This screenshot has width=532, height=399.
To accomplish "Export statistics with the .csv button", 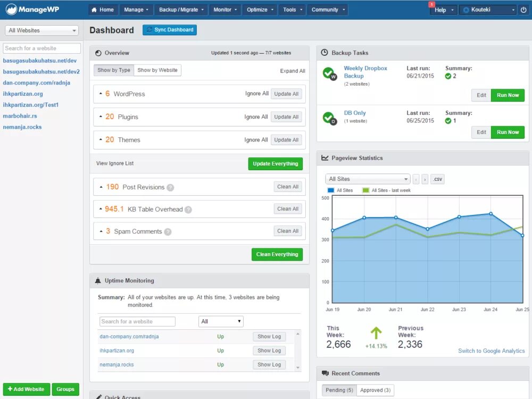I will (437, 179).
